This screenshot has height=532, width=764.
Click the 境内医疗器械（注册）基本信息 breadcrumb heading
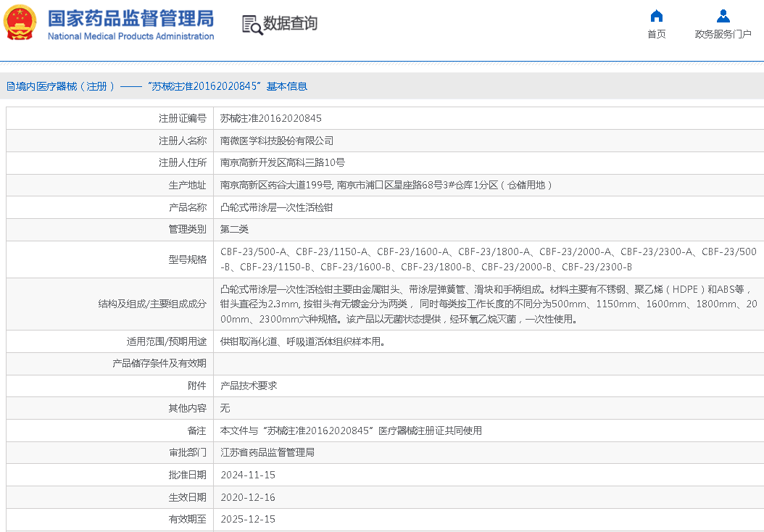(x=157, y=86)
